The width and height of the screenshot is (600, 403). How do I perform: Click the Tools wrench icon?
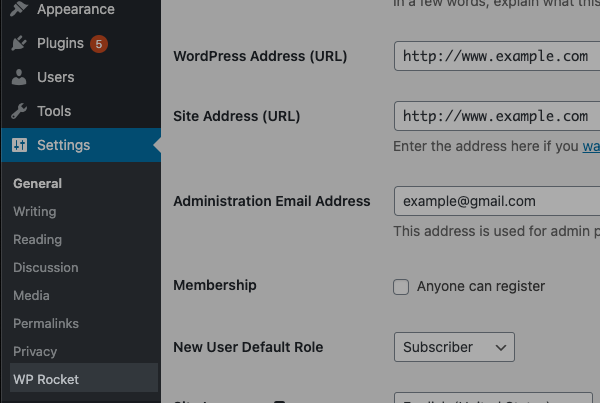tap(20, 111)
